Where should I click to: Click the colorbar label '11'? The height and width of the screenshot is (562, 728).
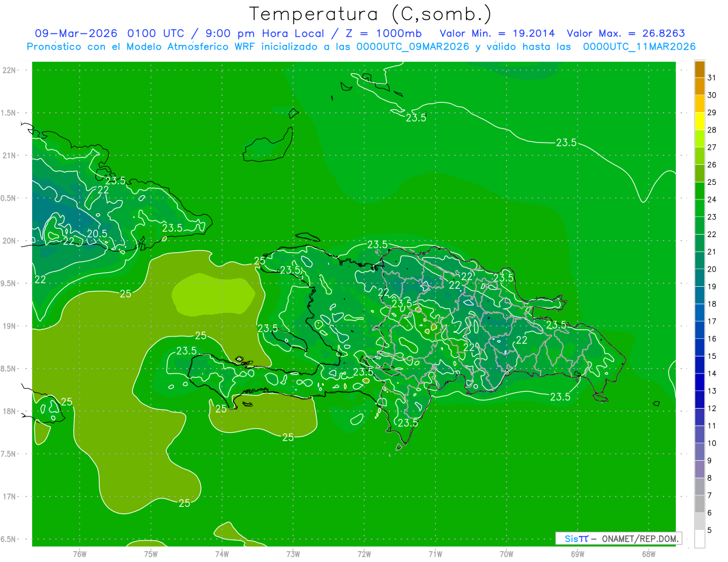712,426
